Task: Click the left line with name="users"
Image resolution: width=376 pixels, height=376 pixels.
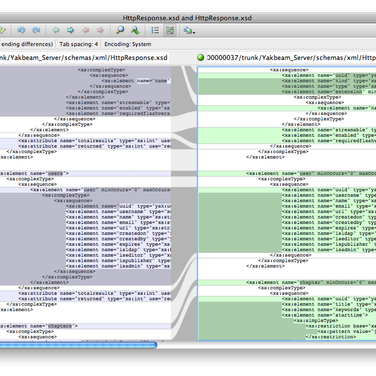Action: (x=85, y=173)
